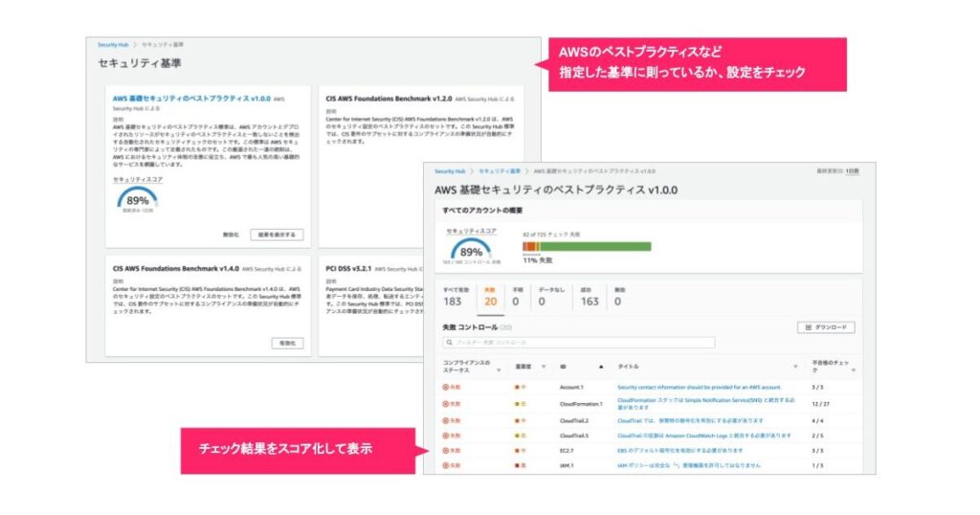Screen dimensions: 980x515
Task: Open the 重要度 column sort dropdown
Action: [x=544, y=367]
